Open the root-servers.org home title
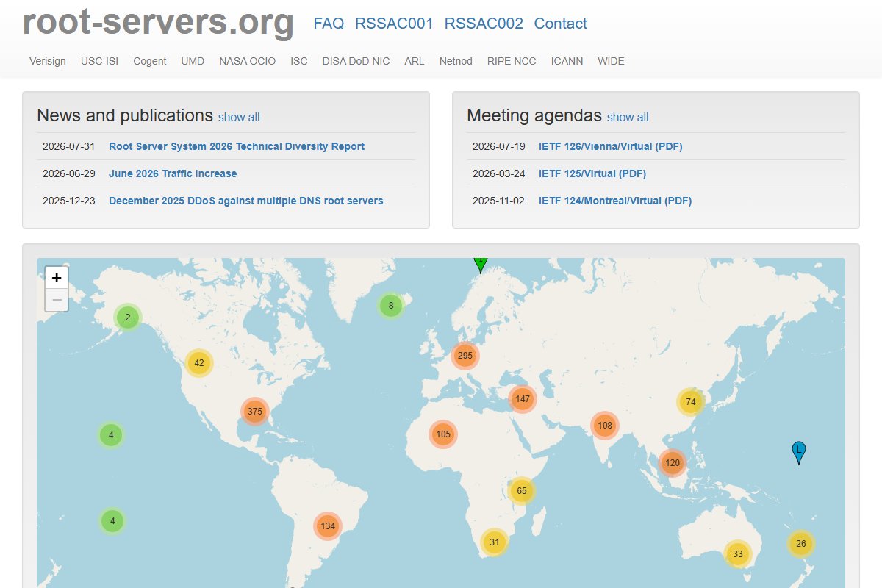 pos(158,22)
